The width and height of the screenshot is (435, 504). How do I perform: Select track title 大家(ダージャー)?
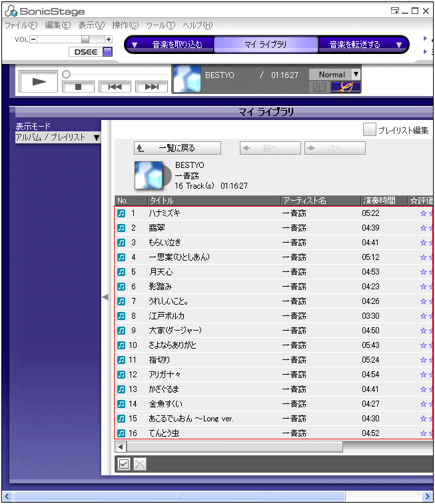point(175,331)
